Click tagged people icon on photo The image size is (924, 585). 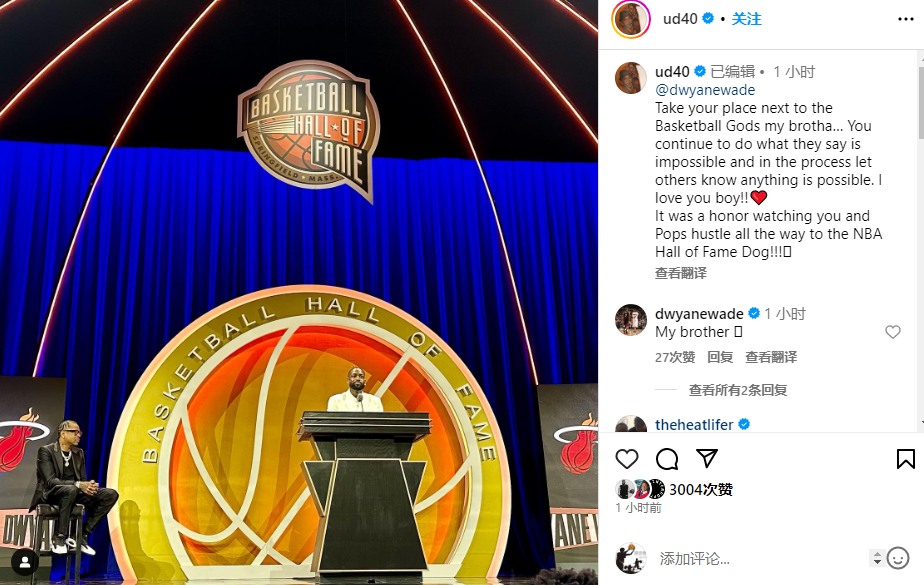25,563
